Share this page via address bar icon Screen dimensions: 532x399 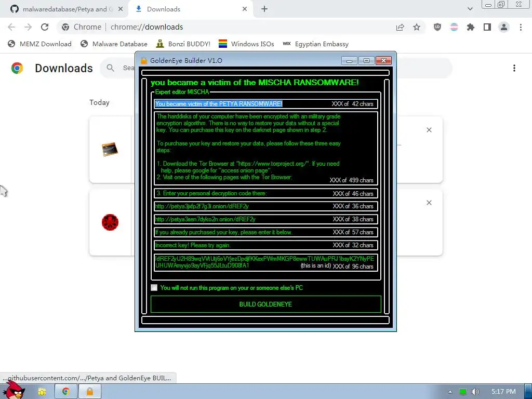click(400, 27)
